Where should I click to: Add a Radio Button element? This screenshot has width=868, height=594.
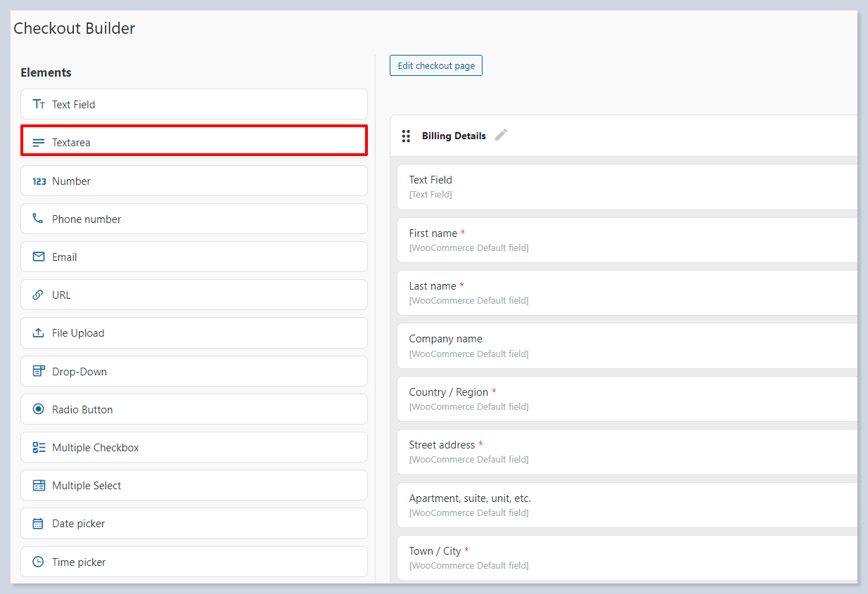pyautogui.click(x=193, y=409)
